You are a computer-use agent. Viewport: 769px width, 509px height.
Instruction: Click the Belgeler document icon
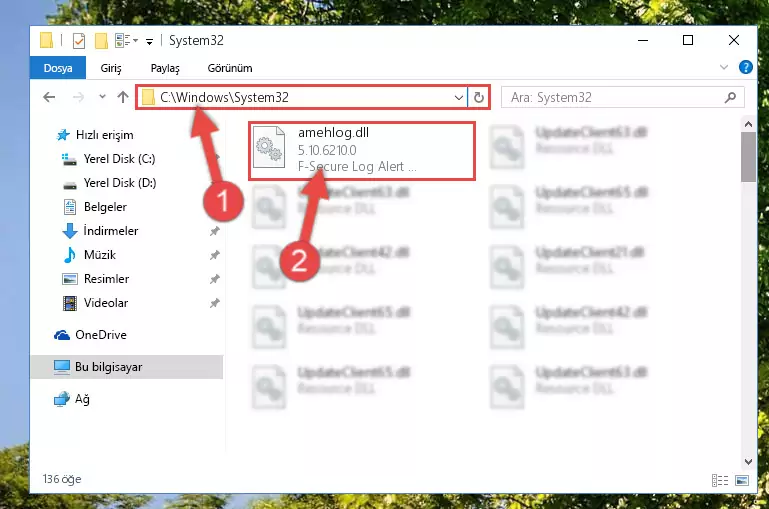point(70,207)
